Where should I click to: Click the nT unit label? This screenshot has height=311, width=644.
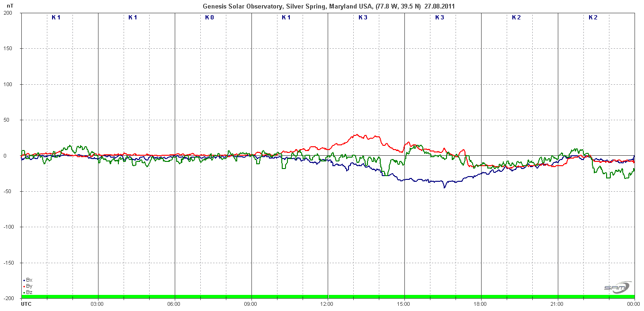(x=10, y=5)
